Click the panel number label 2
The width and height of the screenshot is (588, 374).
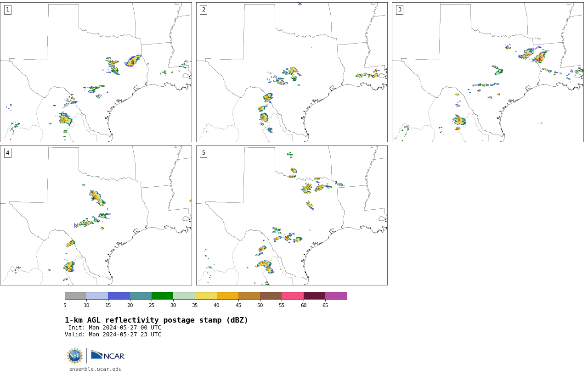pos(204,10)
